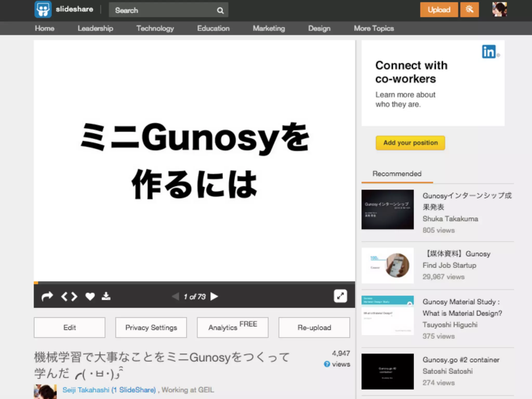Click the Upload button
The image size is (532, 399).
(x=439, y=10)
